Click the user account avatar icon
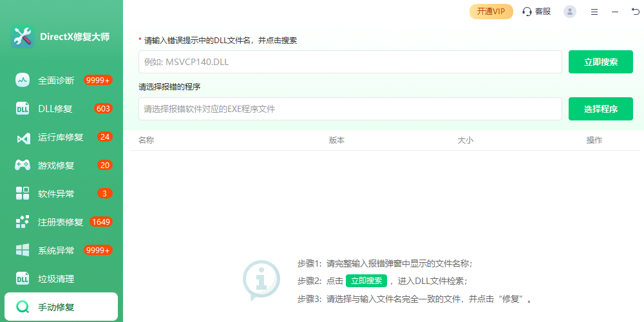 click(x=570, y=12)
